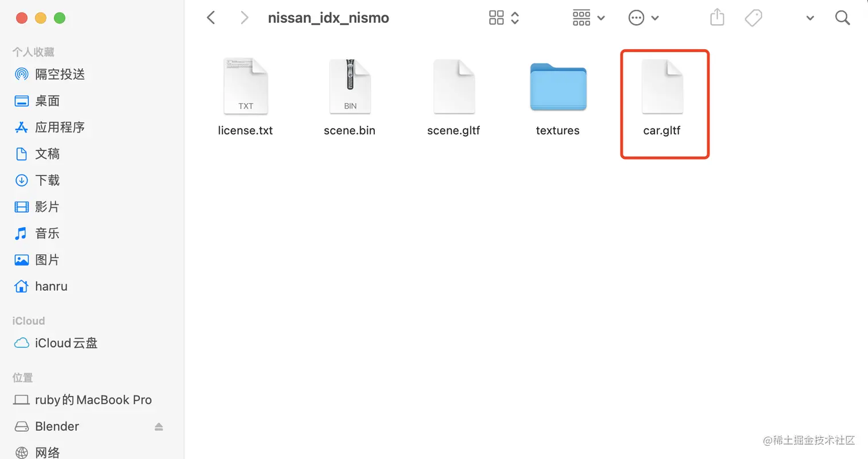This screenshot has width=868, height=459.
Task: Click the iCloud section header
Action: click(x=29, y=321)
